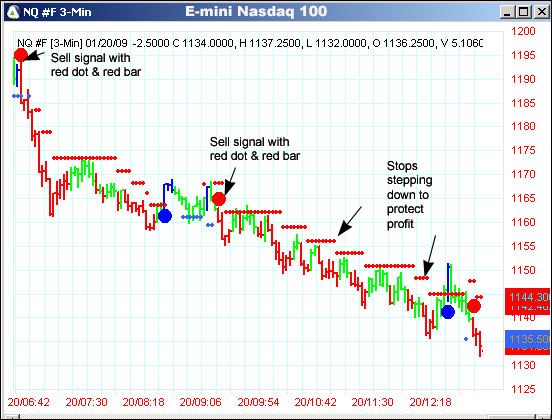Click the 1180 price axis label

(x=523, y=126)
